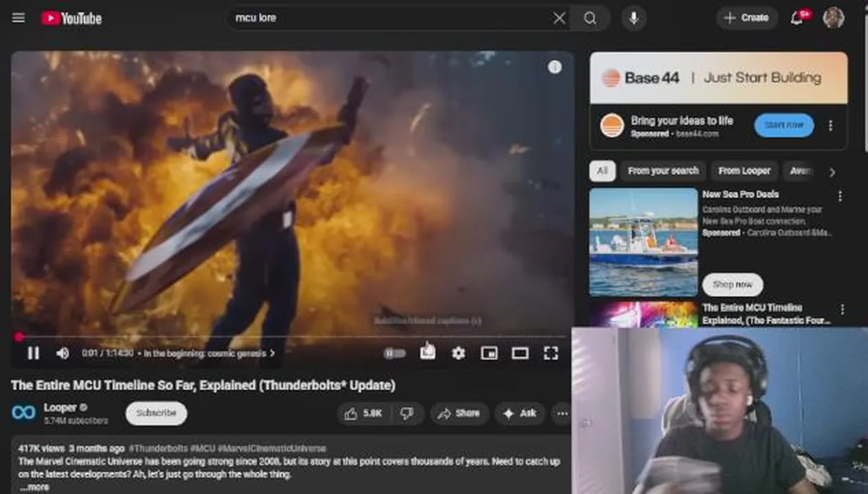The height and width of the screenshot is (494, 868).
Task: Open more actions for the video
Action: pos(562,413)
